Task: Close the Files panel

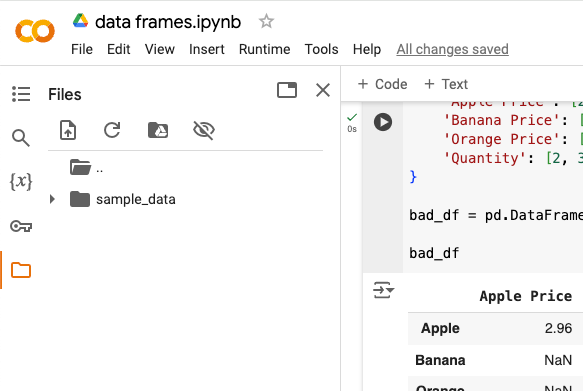Action: click(323, 90)
